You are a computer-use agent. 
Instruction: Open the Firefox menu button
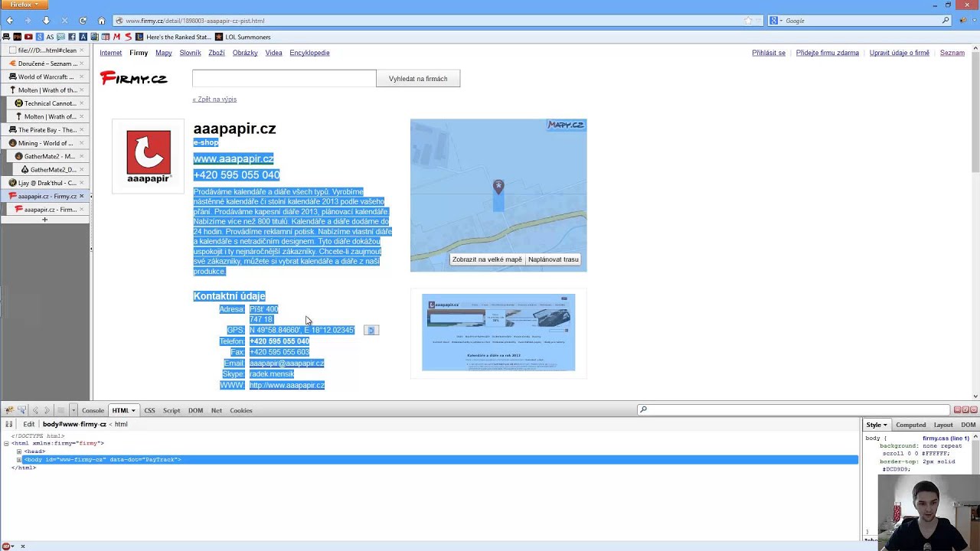click(x=24, y=5)
